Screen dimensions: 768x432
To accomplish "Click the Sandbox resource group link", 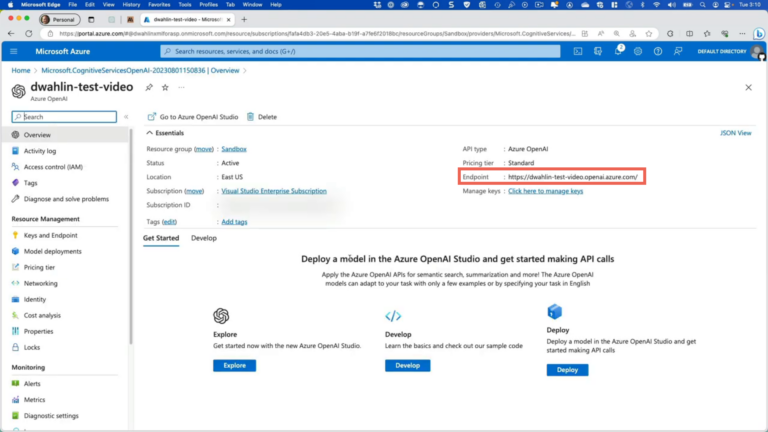I will coord(234,149).
